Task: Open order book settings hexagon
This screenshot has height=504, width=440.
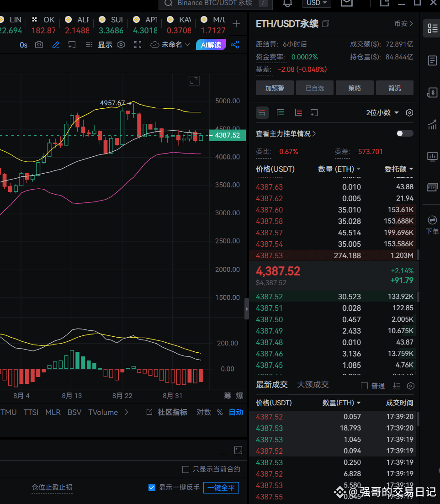Action: pyautogui.click(x=409, y=112)
